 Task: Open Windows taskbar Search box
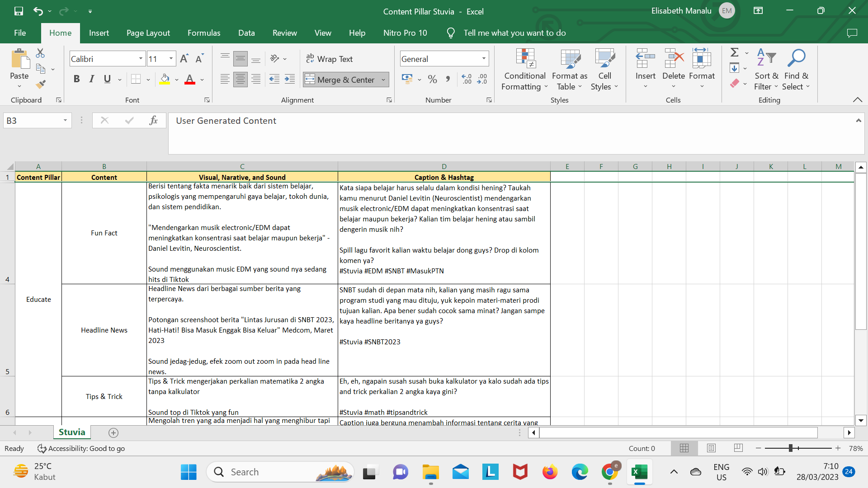[280, 472]
